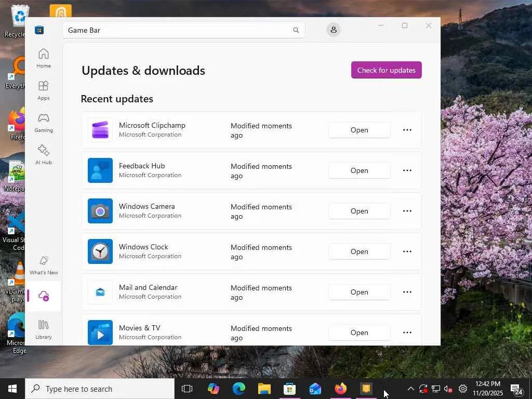Click the Feedback Hub app icon

pos(100,170)
